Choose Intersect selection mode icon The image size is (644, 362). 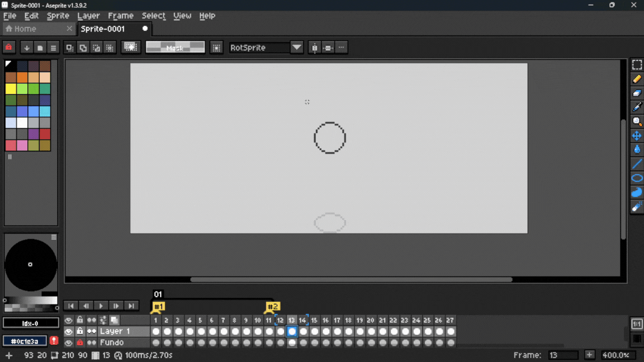point(109,47)
